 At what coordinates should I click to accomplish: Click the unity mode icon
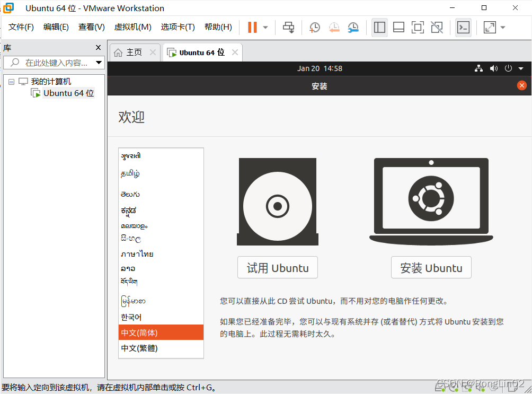click(437, 27)
